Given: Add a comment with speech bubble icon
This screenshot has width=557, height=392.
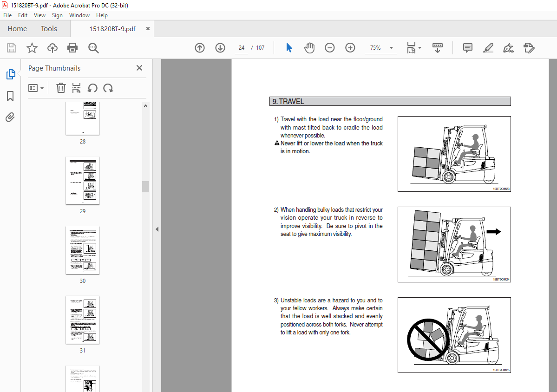Looking at the screenshot, I should [x=467, y=48].
